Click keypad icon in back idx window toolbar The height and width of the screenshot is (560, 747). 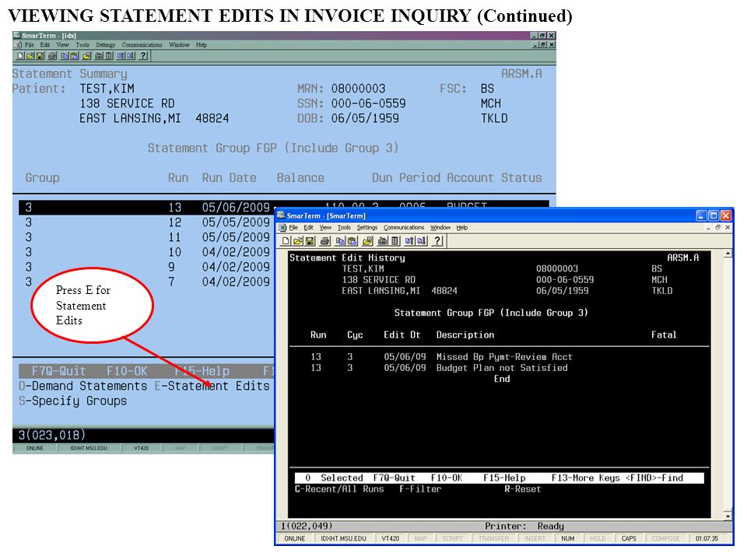[x=109, y=56]
